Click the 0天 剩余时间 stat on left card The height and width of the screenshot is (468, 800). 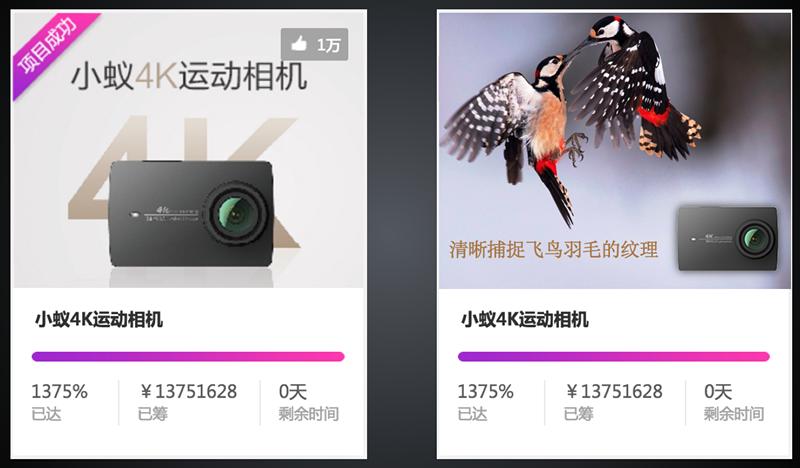point(309,402)
